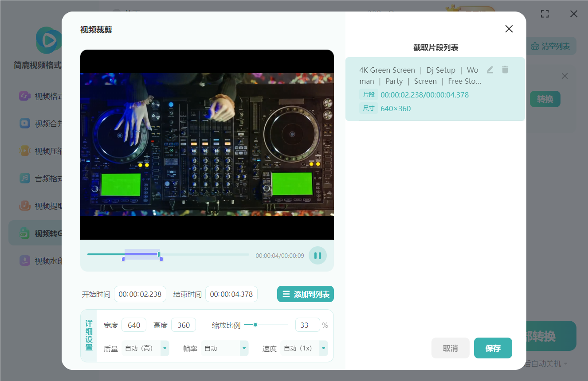
Task: Select 视频转GIF icon in the background sidebar
Action: 25,233
